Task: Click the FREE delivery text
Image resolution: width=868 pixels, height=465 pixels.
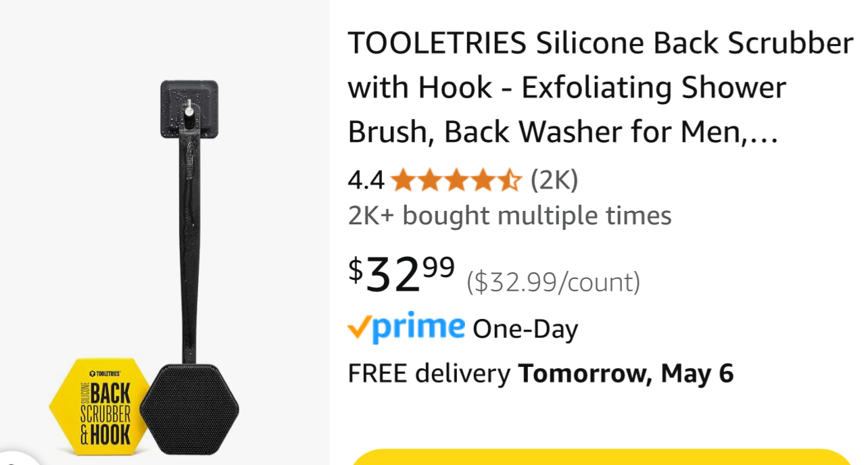Action: 429,373
